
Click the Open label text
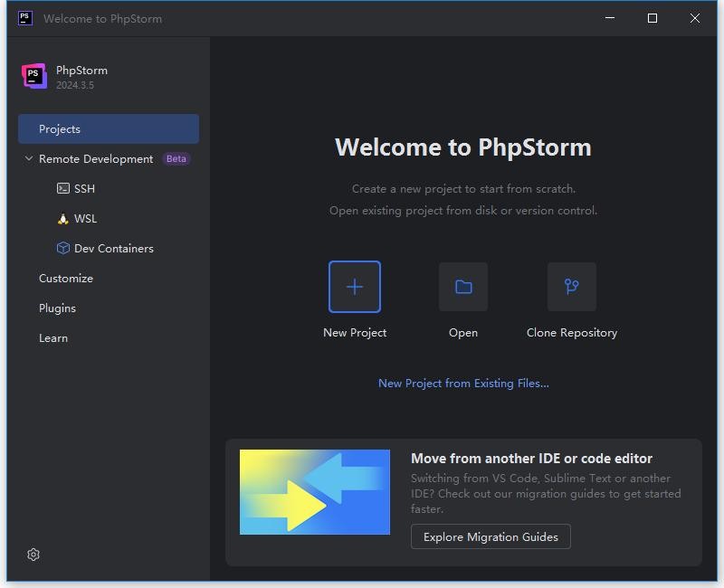[x=463, y=333]
